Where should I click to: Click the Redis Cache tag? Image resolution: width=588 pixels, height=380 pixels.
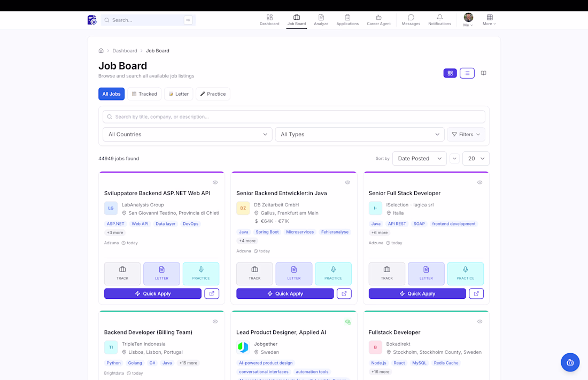pyautogui.click(x=446, y=363)
